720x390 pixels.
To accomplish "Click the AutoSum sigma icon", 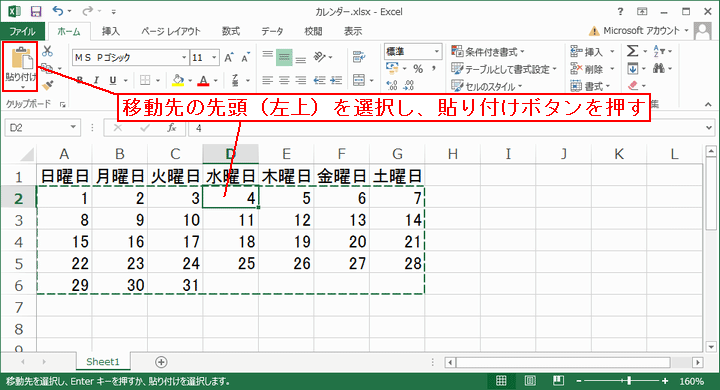I will pyautogui.click(x=633, y=51).
